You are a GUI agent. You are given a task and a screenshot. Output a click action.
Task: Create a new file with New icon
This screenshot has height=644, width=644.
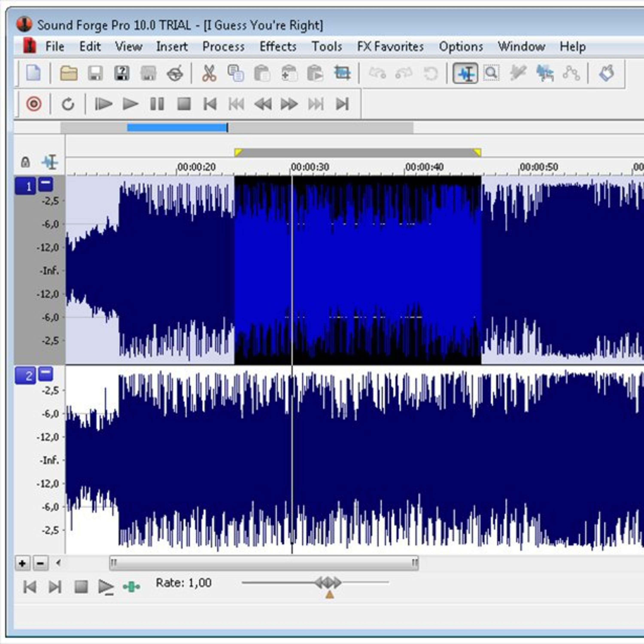click(x=34, y=73)
